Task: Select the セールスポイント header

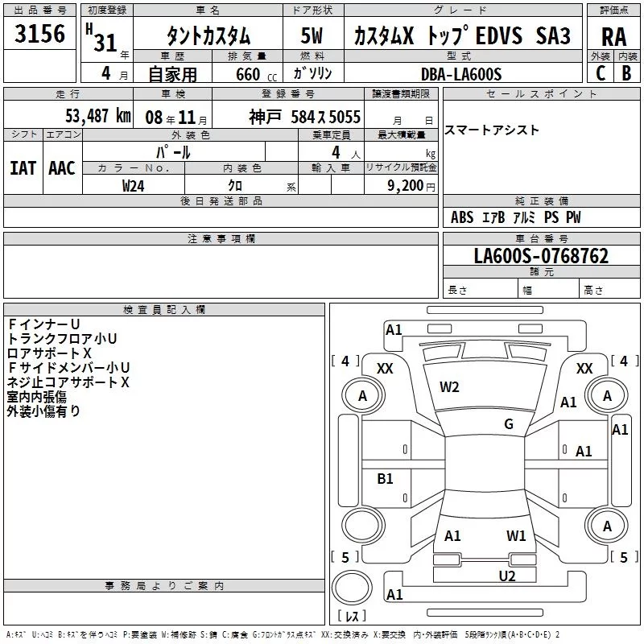Action: pyautogui.click(x=541, y=94)
